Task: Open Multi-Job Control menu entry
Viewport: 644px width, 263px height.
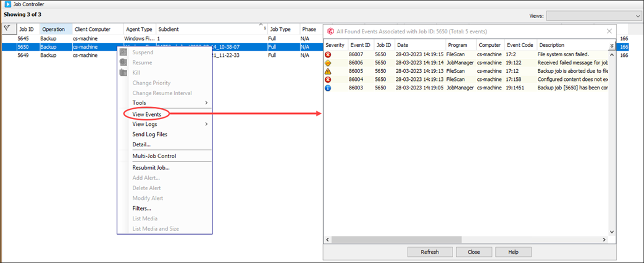Action: coord(154,156)
